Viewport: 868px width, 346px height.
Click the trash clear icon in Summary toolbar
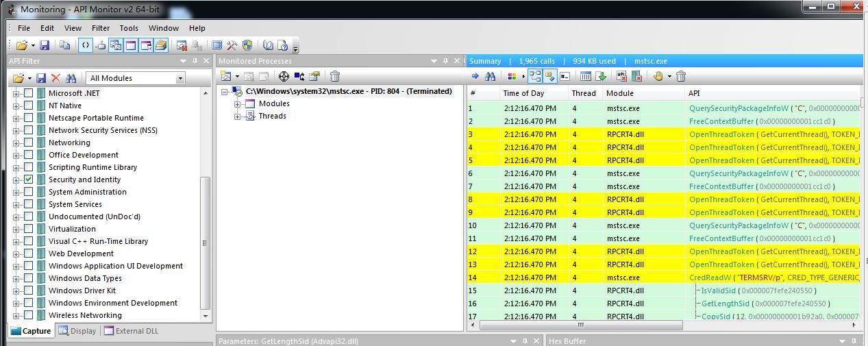point(681,76)
